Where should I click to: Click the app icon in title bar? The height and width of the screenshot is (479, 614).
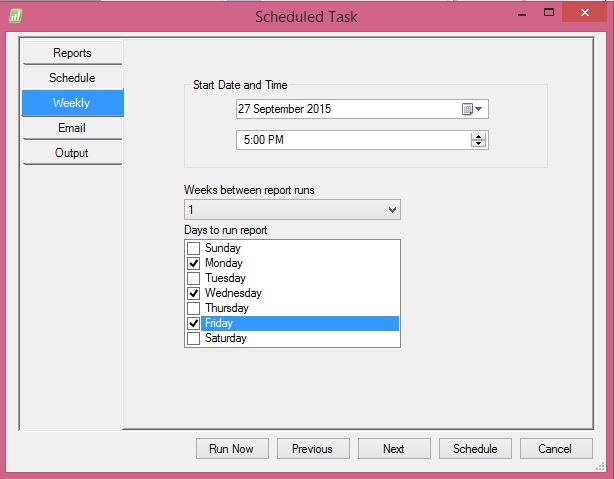(17, 16)
